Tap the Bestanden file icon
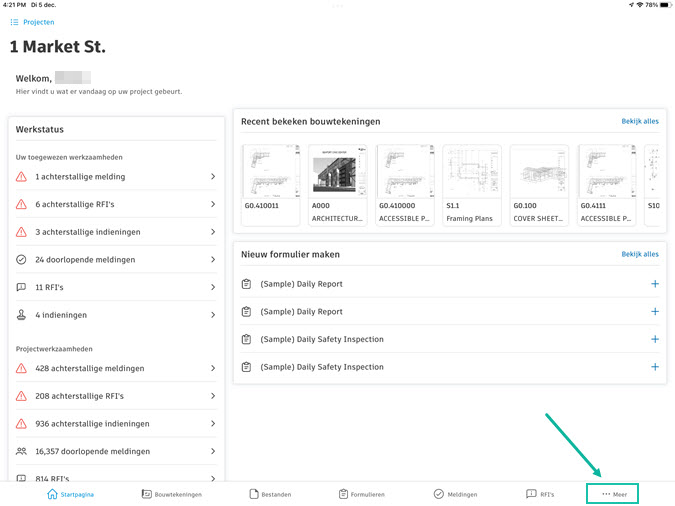The image size is (675, 506). tap(254, 494)
